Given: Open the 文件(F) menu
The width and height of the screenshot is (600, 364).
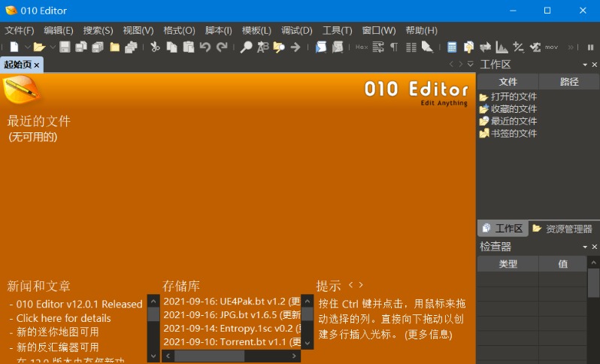Looking at the screenshot, I should (19, 31).
